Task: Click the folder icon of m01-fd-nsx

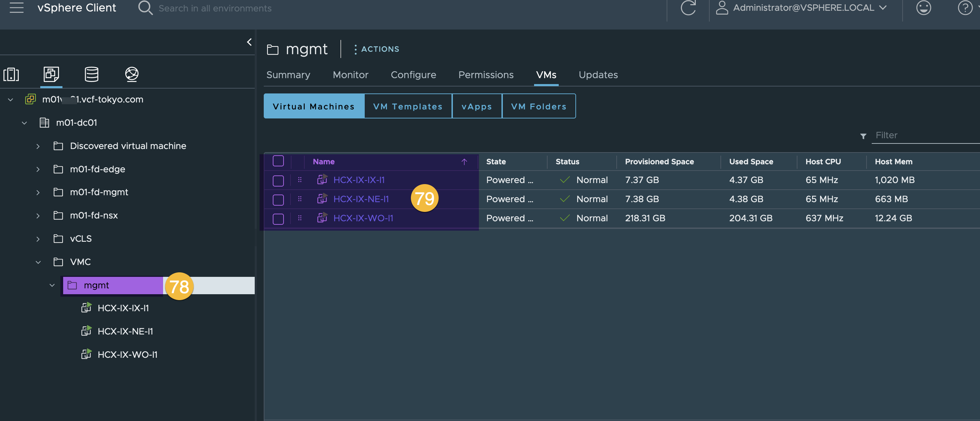Action: 58,215
